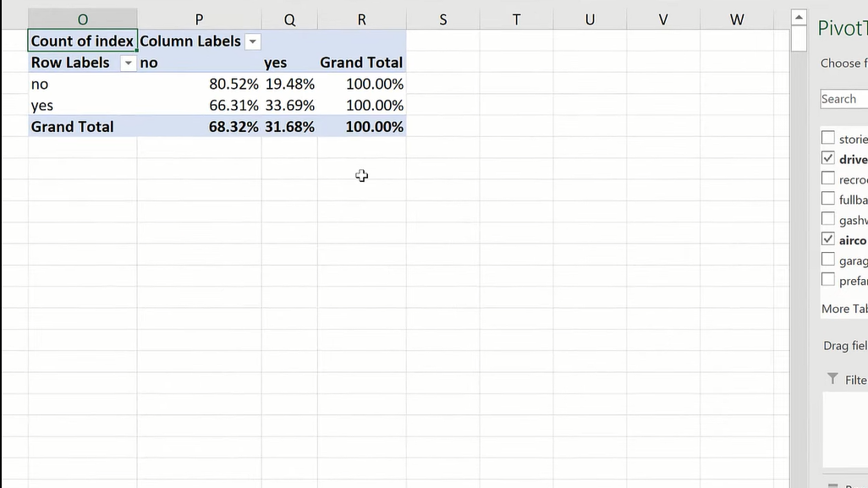868x488 pixels.
Task: Check the 'garag' field checkbox
Action: (827, 260)
